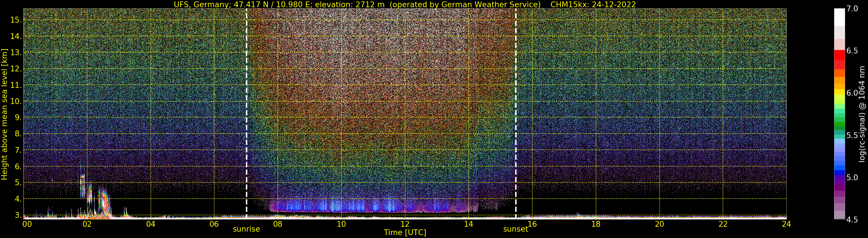
Task: Click the '04' time axis tick label
Action: pyautogui.click(x=151, y=224)
